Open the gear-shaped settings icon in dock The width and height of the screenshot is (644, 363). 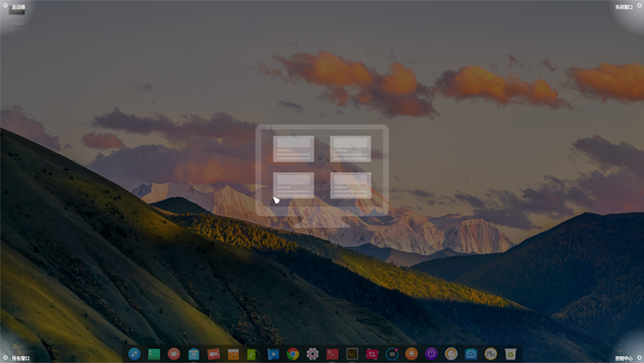pyautogui.click(x=313, y=354)
